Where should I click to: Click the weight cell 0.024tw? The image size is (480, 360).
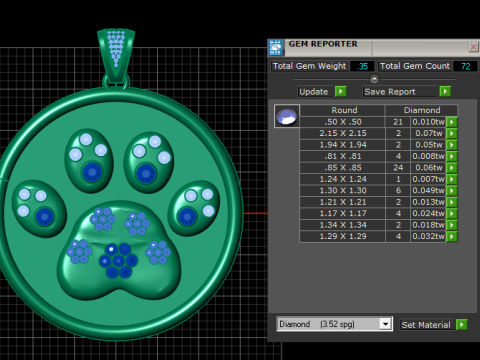coord(429,213)
